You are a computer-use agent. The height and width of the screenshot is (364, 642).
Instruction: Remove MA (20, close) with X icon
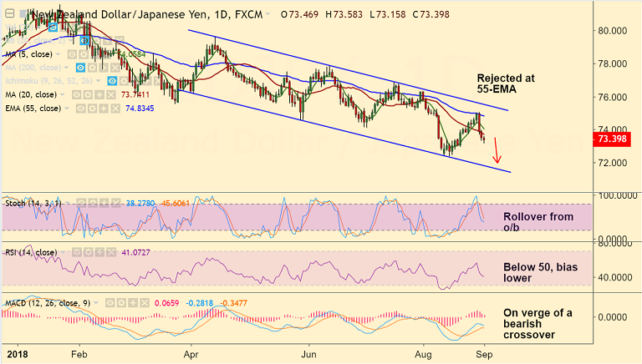(x=111, y=95)
